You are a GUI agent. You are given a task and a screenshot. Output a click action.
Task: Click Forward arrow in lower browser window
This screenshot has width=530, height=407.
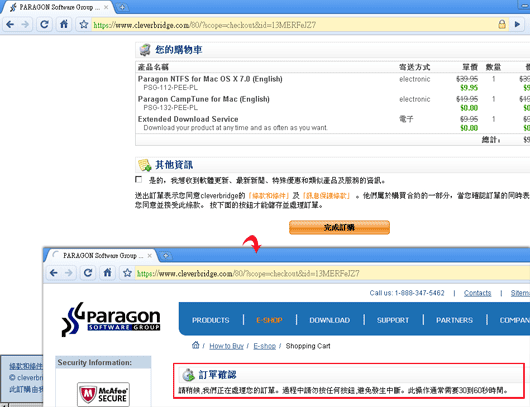click(x=68, y=272)
